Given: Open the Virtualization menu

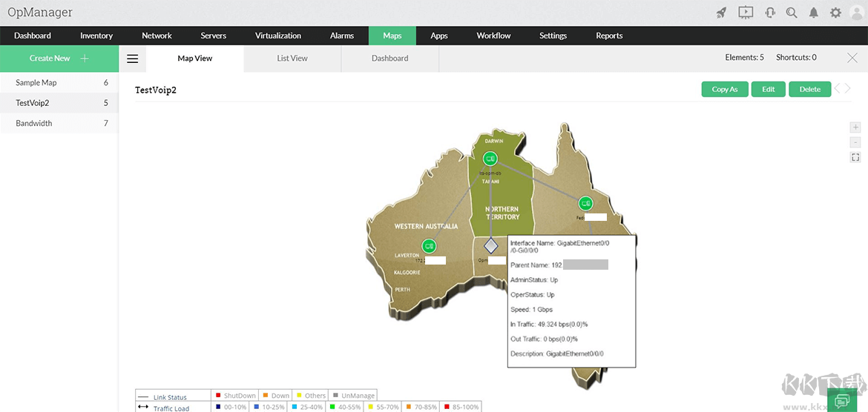Looking at the screenshot, I should coord(278,36).
